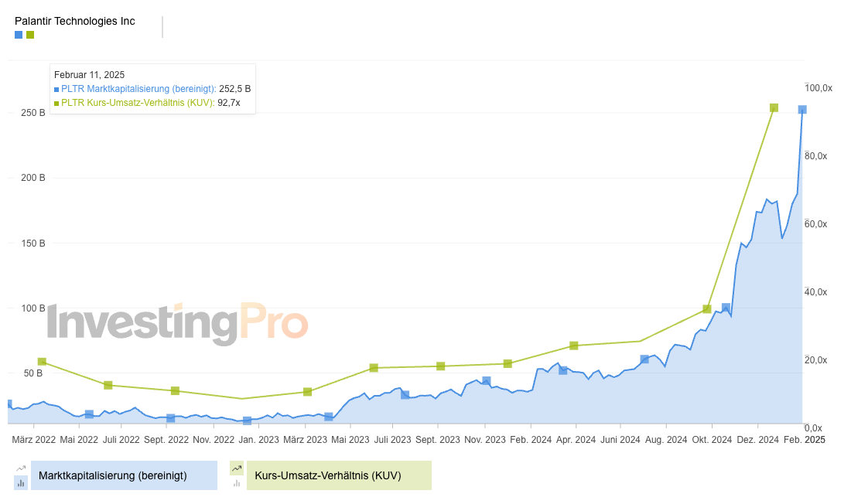Pick the green KUV marker above Apr. 2024
The width and height of the screenshot is (851, 504).
pyautogui.click(x=574, y=346)
